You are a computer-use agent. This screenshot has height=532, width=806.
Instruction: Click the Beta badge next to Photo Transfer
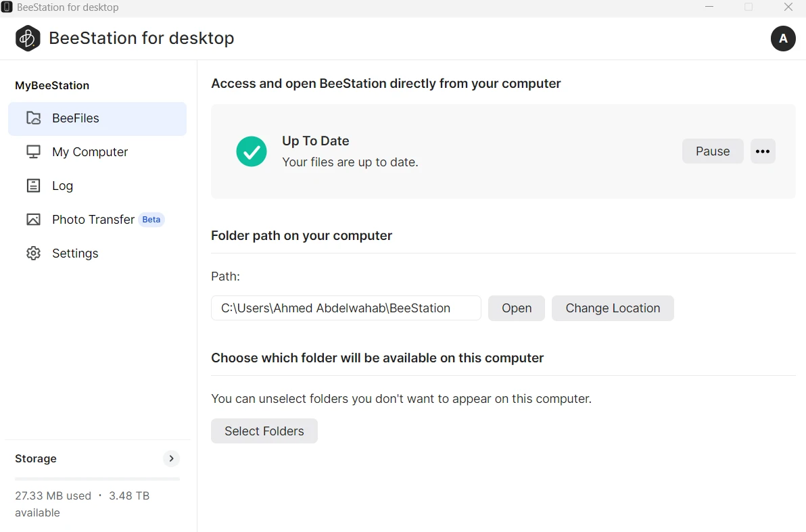(x=151, y=220)
